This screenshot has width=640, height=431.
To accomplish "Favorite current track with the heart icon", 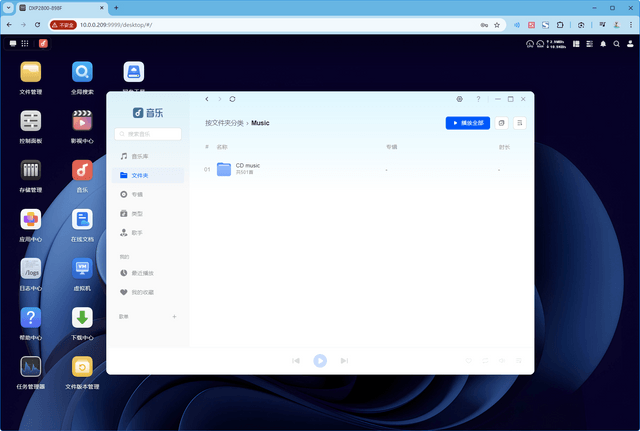I will (x=469, y=361).
